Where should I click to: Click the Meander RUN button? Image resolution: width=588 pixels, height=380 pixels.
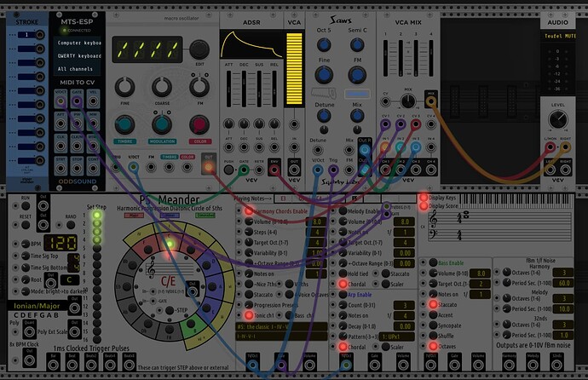pyautogui.click(x=26, y=206)
